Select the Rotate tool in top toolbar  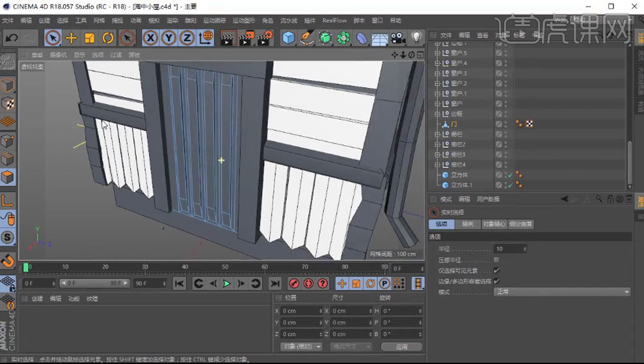tap(108, 38)
